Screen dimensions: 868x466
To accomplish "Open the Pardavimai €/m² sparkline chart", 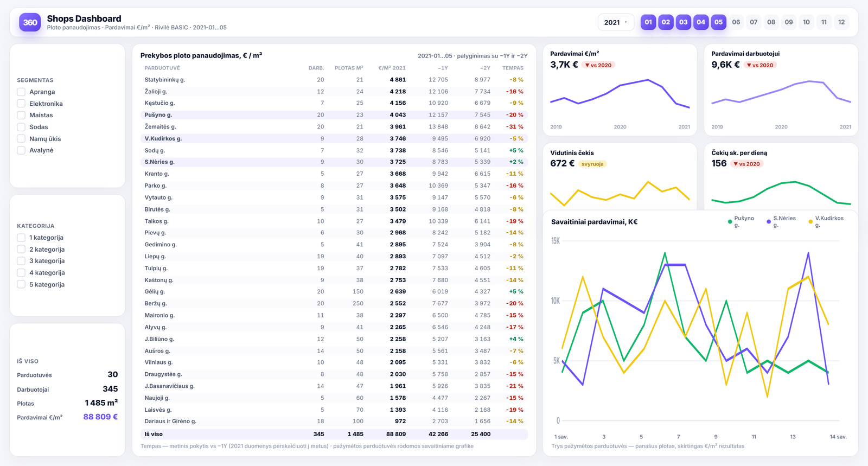I will click(620, 93).
